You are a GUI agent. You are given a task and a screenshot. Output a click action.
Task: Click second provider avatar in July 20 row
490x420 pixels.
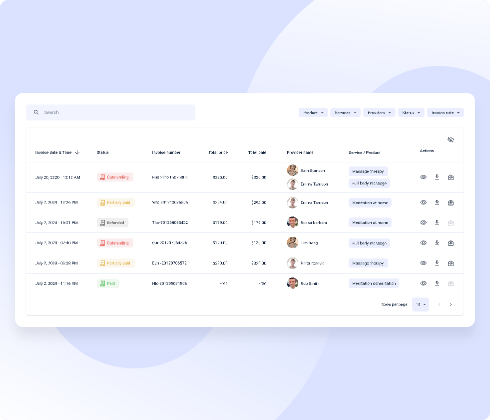tap(292, 184)
